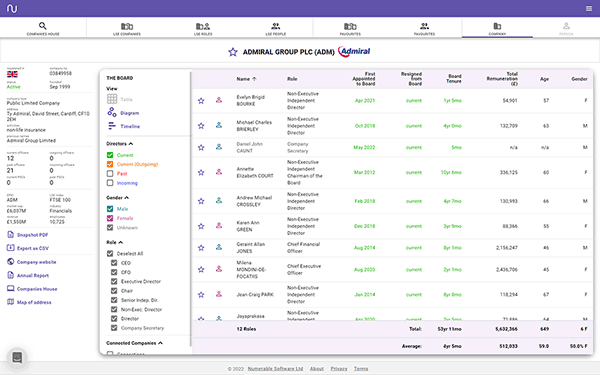Open the LSE Companies tab
Screen dimensions: 600x375
[127, 28]
